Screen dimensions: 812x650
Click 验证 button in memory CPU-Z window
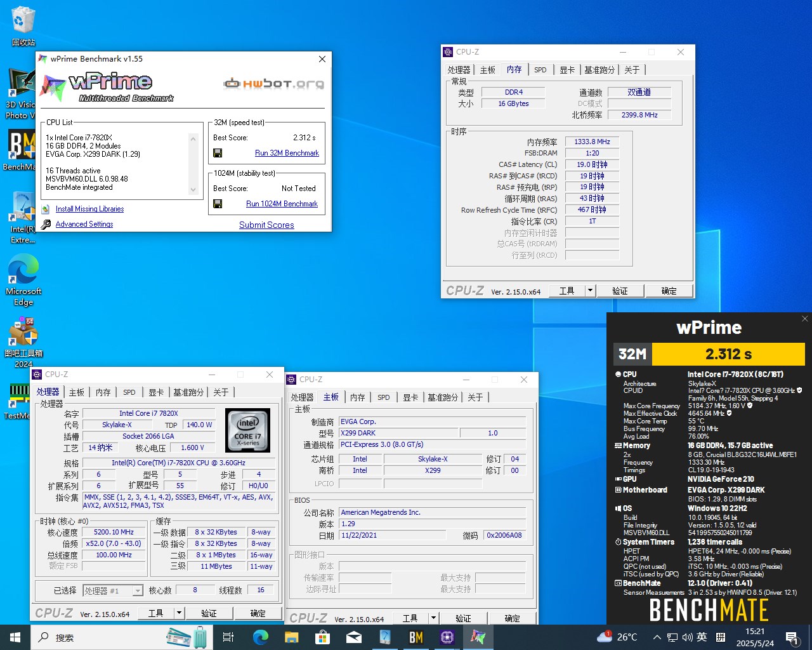620,291
